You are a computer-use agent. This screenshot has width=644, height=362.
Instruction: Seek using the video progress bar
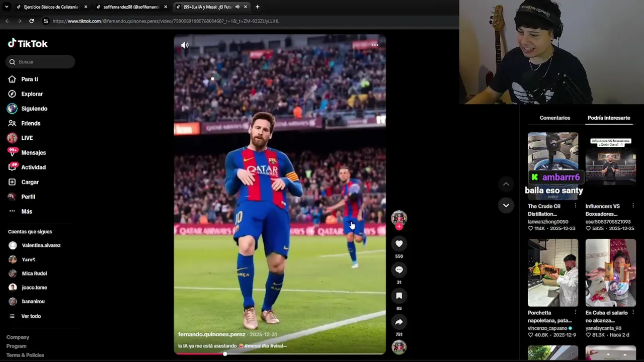point(280,354)
